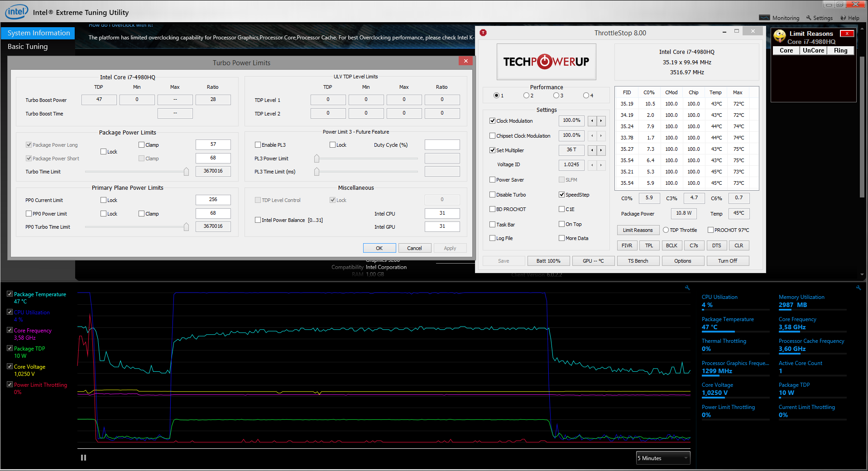Enable Disable Turbo checkbox

click(492, 195)
